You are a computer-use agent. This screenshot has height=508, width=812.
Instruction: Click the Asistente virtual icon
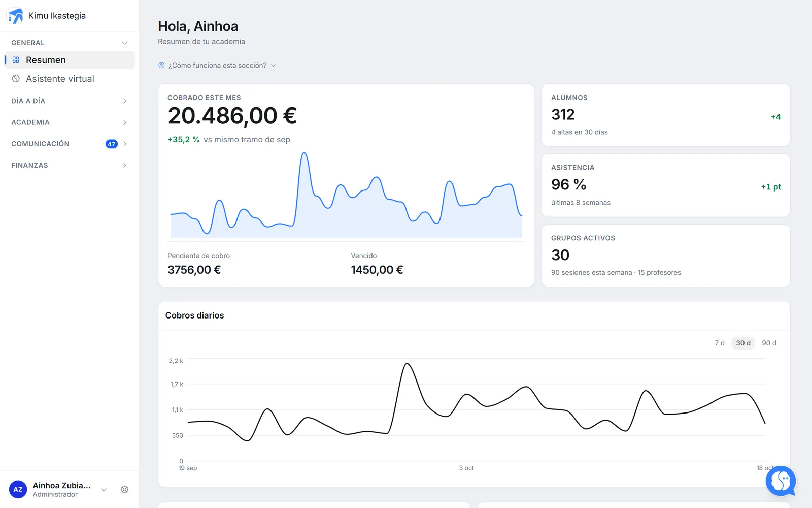pos(16,79)
